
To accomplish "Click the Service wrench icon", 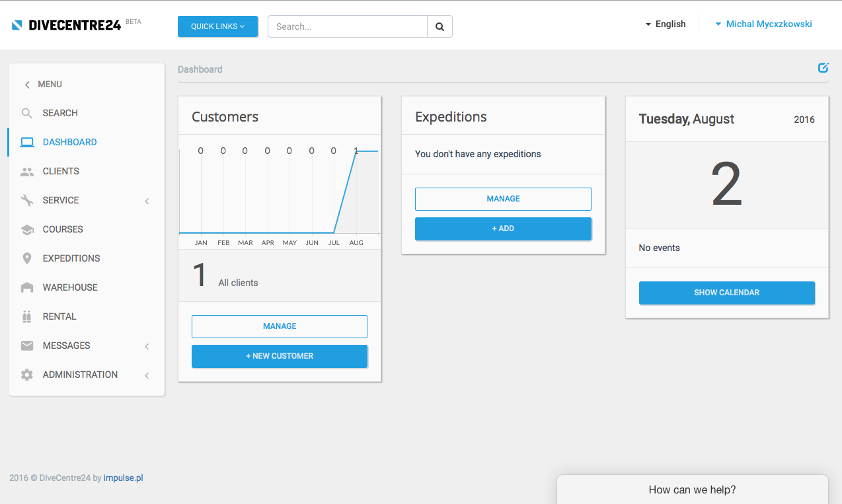I will pyautogui.click(x=27, y=200).
